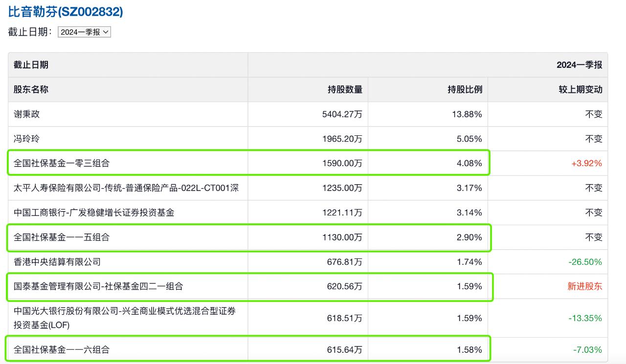The width and height of the screenshot is (626, 364).
Task: Click the 太平人寿保险有限公司 shareholder entry
Action: (x=126, y=188)
